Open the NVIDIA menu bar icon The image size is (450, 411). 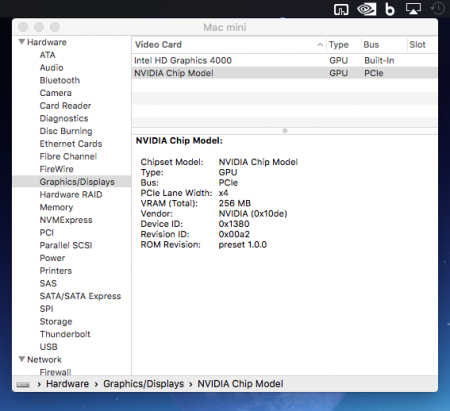[x=366, y=9]
